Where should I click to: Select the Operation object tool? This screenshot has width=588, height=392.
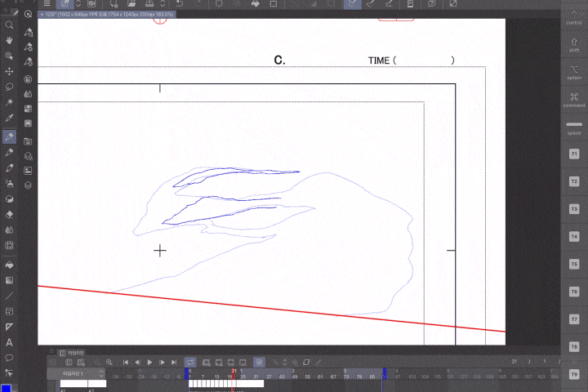click(x=9, y=56)
